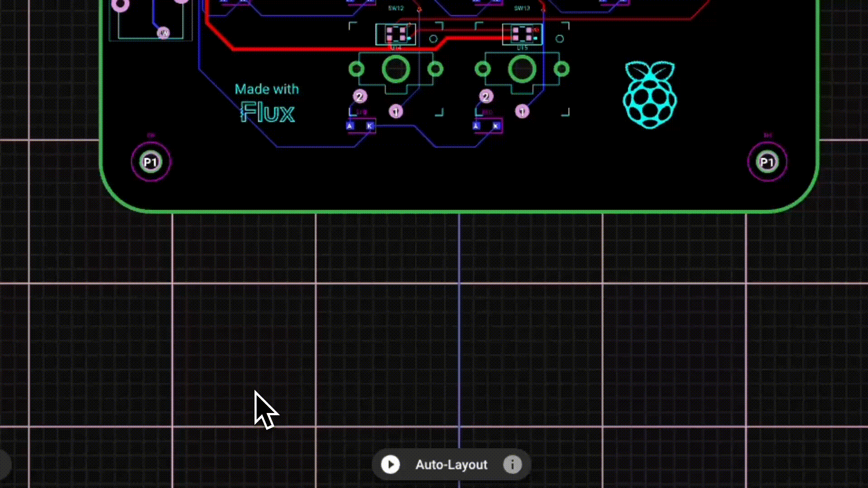Viewport: 868px width, 488px height.
Task: Select the cathode pad labeled K under SW13
Action: pyautogui.click(x=496, y=126)
